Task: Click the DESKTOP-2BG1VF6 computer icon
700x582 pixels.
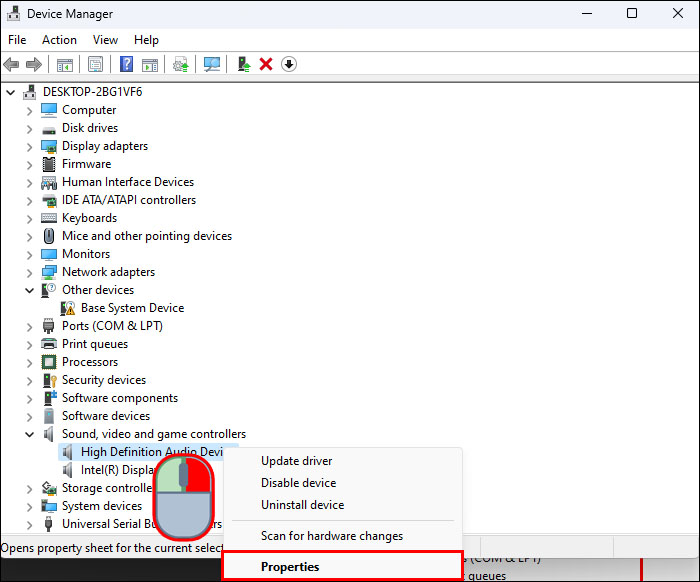Action: pos(30,92)
